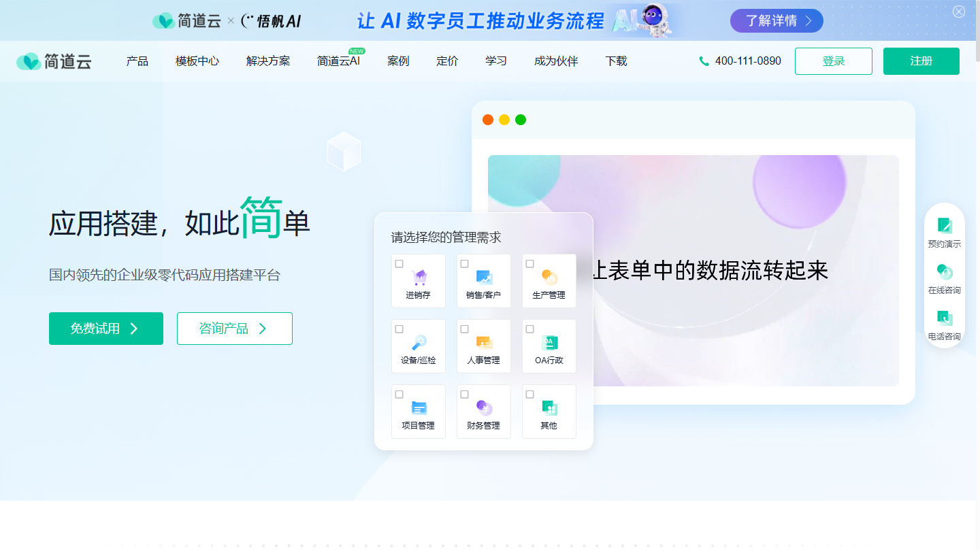This screenshot has height=551, width=980.
Task: Open the 模板中心 menu
Action: click(197, 61)
